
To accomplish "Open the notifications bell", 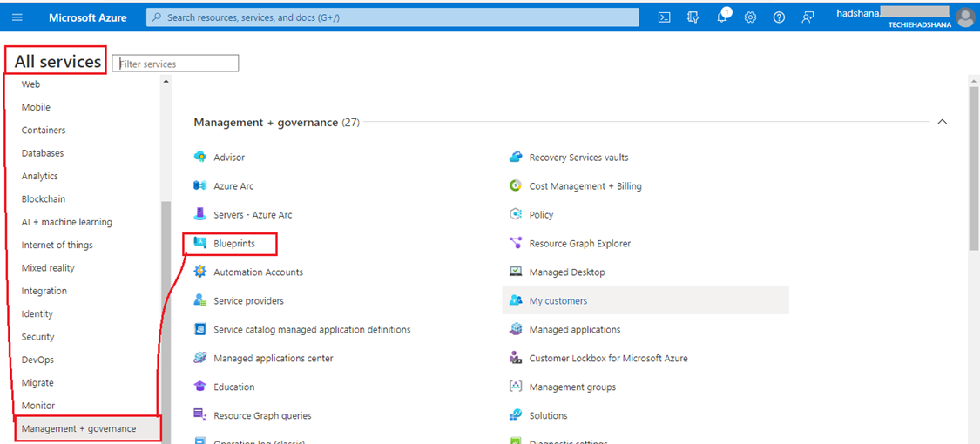I will pyautogui.click(x=722, y=17).
